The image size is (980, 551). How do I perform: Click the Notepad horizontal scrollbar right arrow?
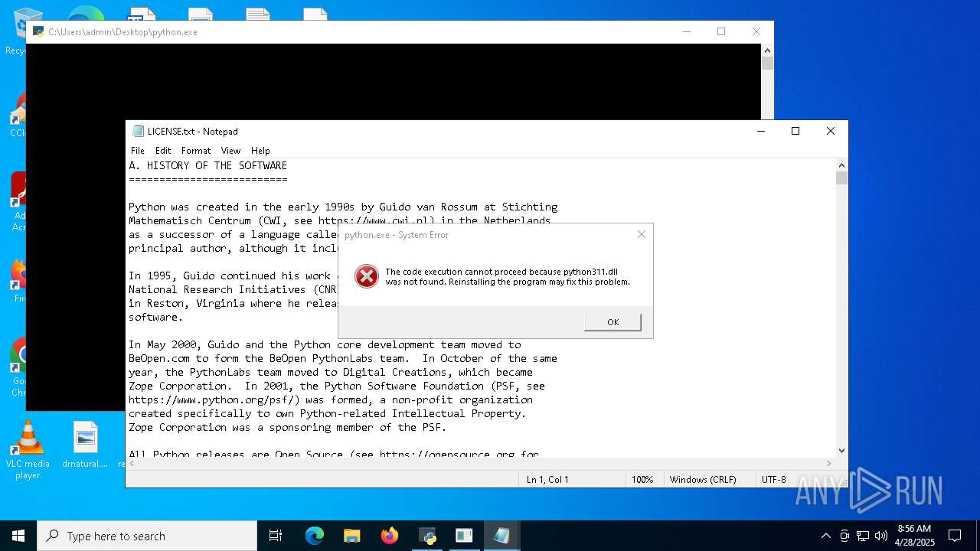828,463
